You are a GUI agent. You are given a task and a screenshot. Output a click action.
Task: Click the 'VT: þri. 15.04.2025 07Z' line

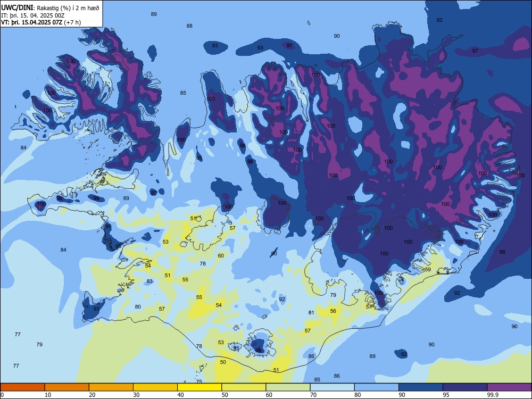pyautogui.click(x=31, y=22)
